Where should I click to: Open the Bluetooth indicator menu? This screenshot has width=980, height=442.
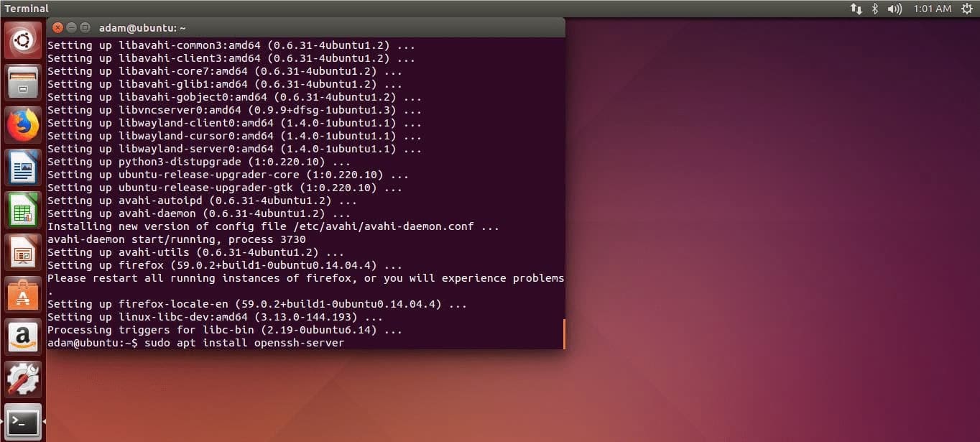click(x=875, y=9)
